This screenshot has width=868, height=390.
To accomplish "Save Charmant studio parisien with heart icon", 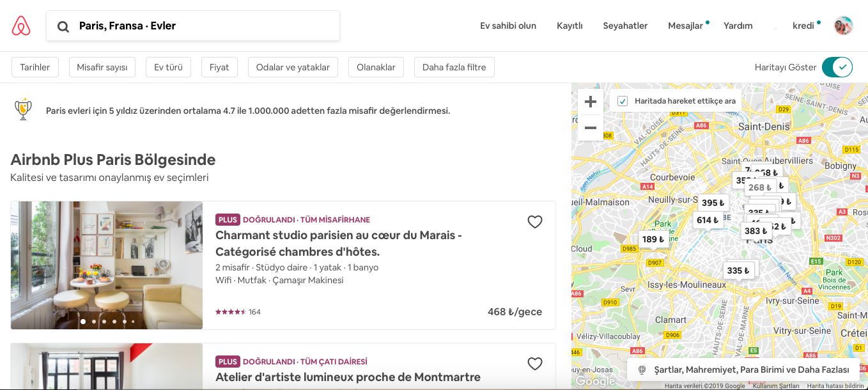I will [535, 222].
